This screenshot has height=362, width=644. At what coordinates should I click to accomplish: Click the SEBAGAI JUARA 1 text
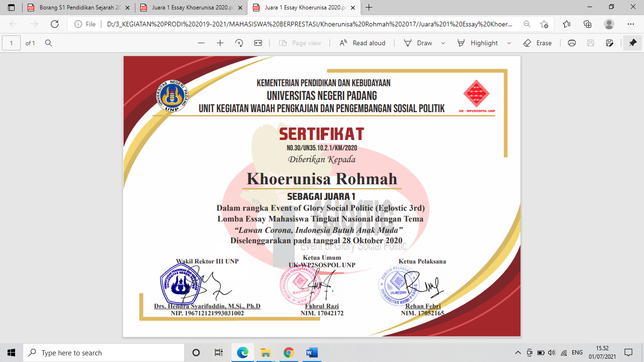click(322, 197)
